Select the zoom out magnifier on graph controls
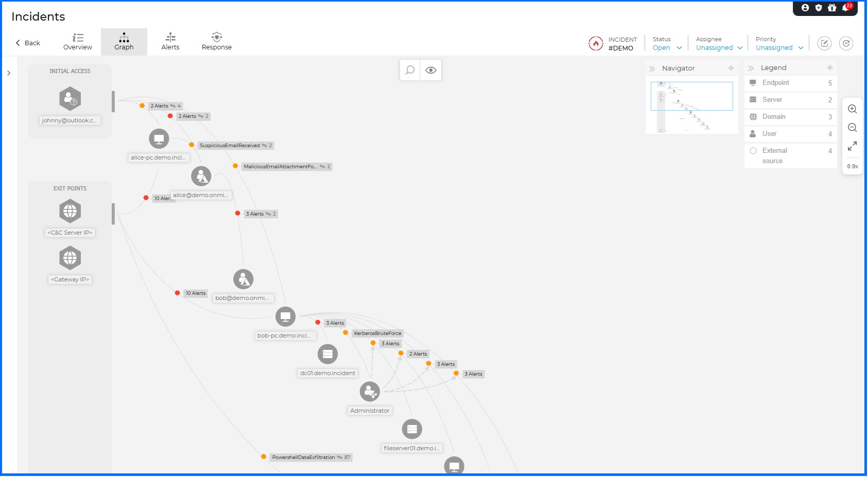The image size is (868, 477). (852, 127)
